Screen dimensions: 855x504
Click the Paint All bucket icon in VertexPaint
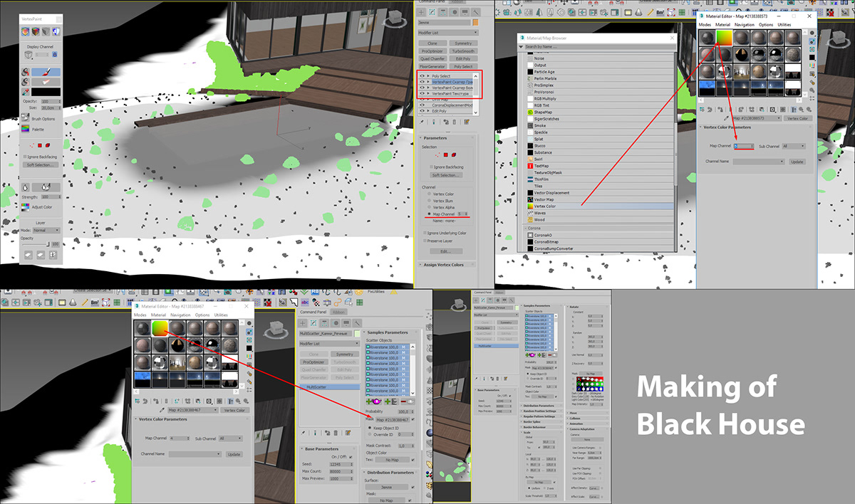click(x=26, y=72)
